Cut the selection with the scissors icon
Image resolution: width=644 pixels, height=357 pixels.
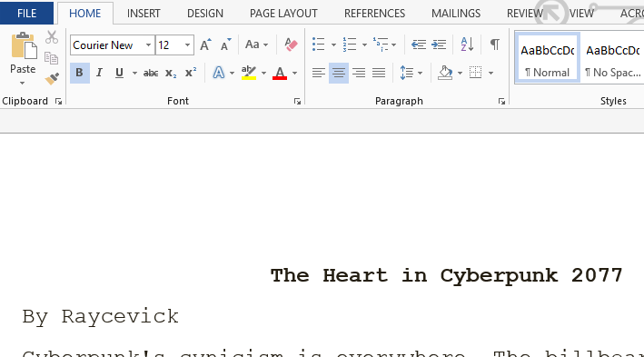52,37
